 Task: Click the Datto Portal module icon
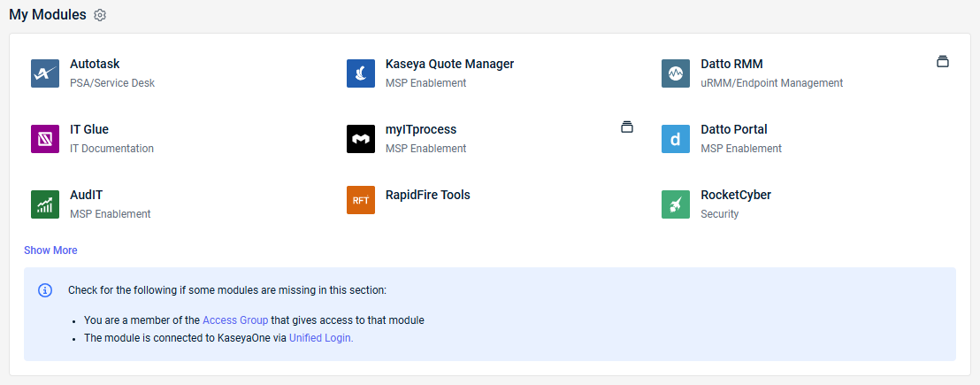coord(676,139)
